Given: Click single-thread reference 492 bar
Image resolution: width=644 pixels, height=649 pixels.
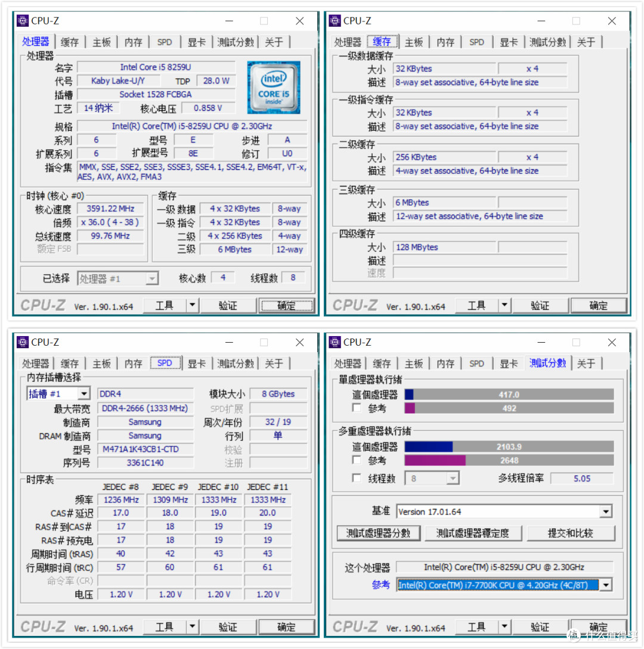Looking at the screenshot, I should pyautogui.click(x=509, y=408).
